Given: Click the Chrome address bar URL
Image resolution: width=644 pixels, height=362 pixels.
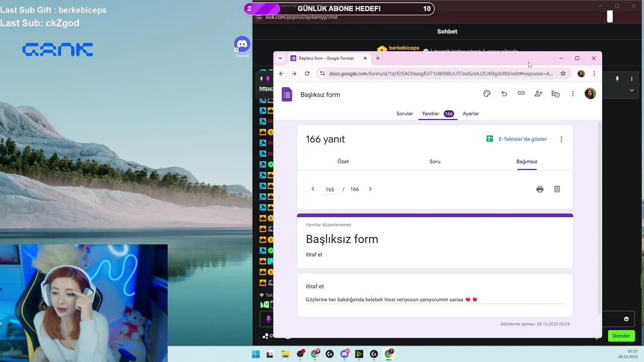Looking at the screenshot, I should click(x=441, y=73).
